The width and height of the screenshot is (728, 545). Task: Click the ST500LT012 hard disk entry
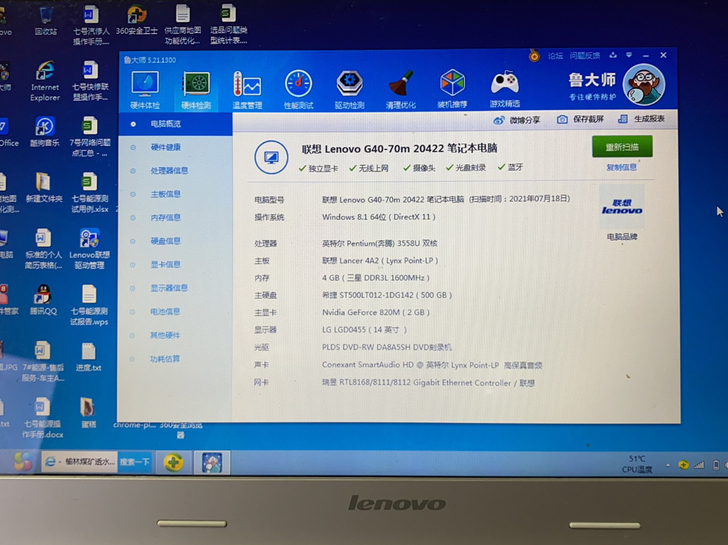point(387,295)
